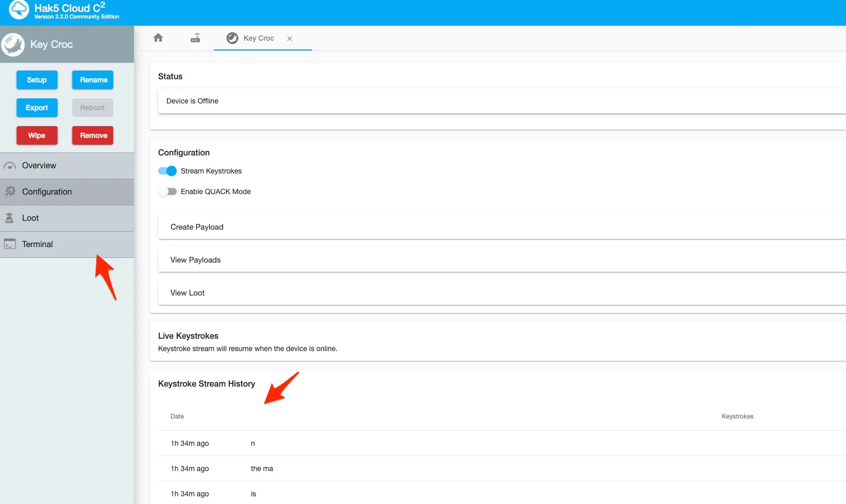
Task: Click the Hak5 Cloud C2 logo icon
Action: [19, 9]
